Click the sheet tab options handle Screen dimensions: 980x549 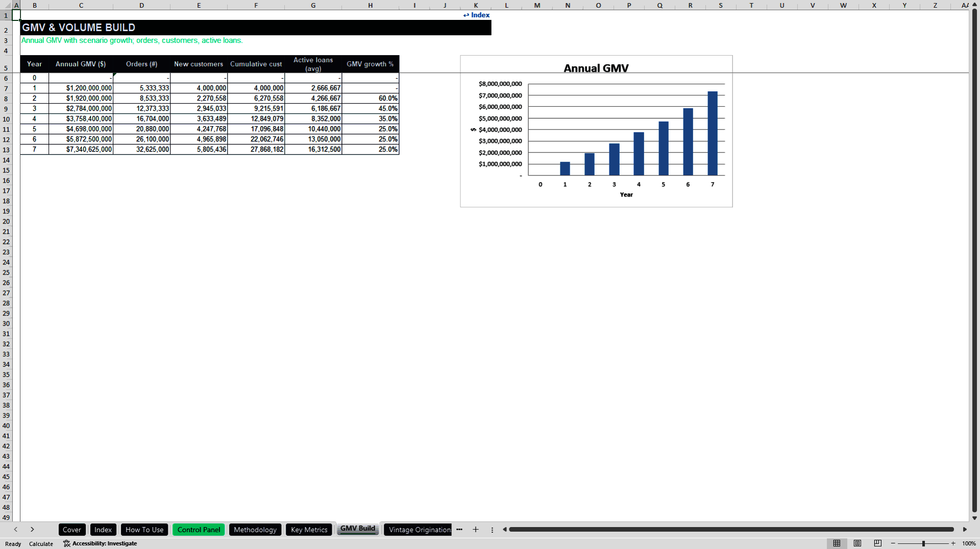click(492, 530)
